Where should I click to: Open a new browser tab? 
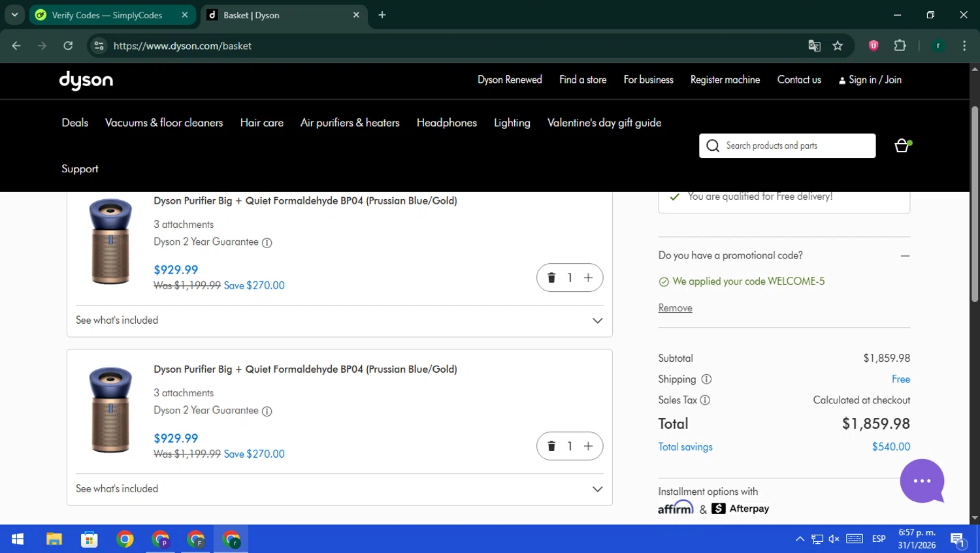(x=382, y=15)
